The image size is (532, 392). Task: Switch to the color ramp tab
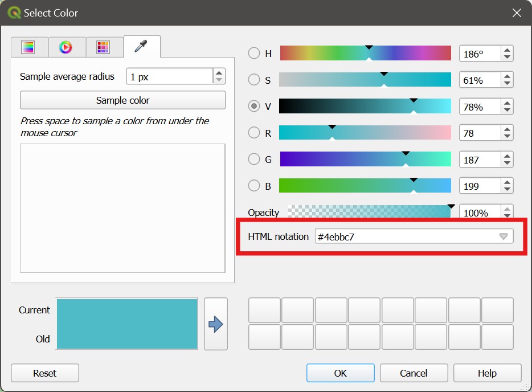[x=29, y=47]
